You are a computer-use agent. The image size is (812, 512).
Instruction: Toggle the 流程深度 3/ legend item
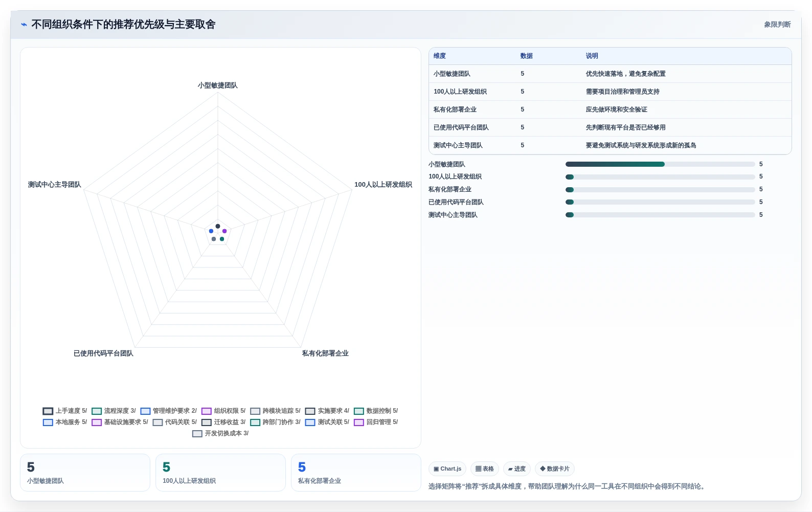(x=114, y=411)
